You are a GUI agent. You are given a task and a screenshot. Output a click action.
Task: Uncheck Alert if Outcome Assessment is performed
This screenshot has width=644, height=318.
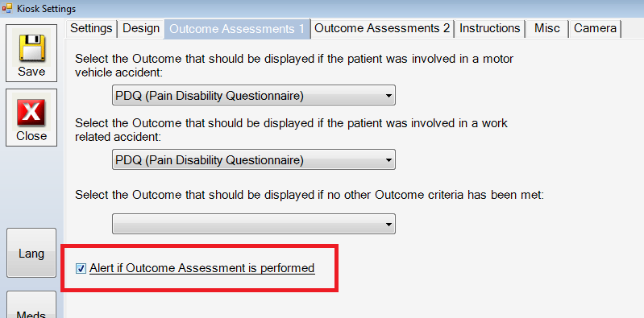81,269
